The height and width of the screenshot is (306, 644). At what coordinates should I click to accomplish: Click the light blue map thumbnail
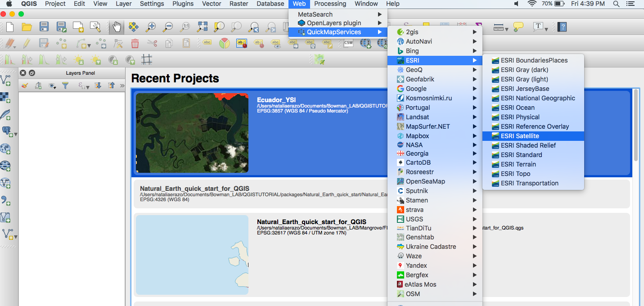(x=192, y=255)
